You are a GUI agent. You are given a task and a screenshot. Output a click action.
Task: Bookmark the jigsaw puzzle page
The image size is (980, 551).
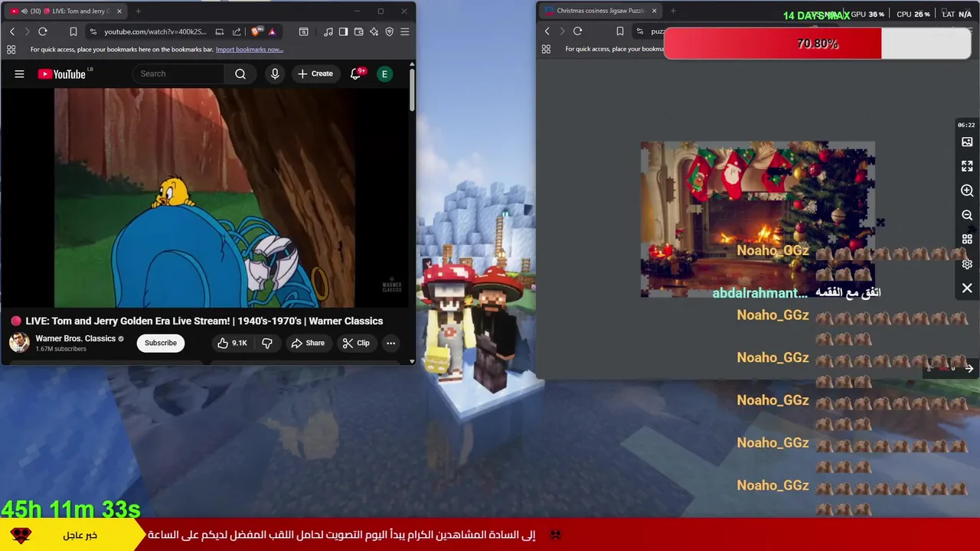coord(620,31)
